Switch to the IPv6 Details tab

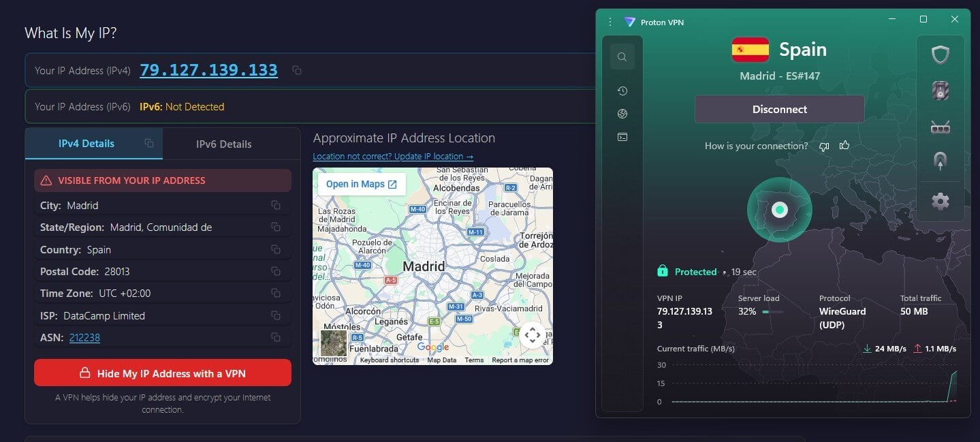tap(224, 144)
